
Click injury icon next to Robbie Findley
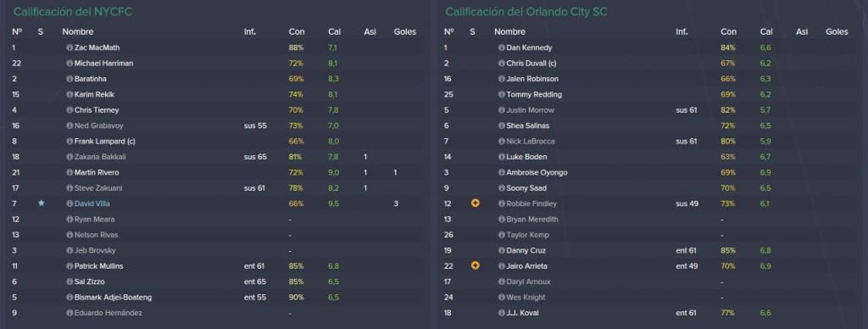pyautogui.click(x=475, y=204)
